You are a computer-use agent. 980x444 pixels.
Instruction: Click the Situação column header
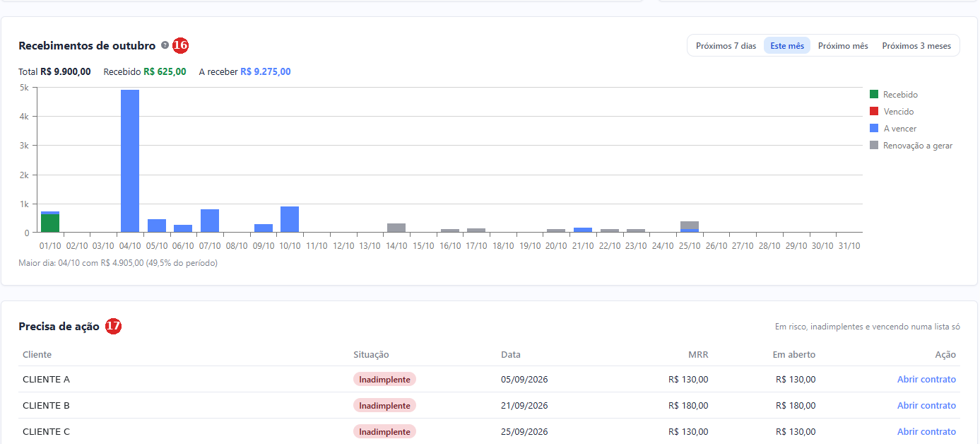(x=371, y=355)
